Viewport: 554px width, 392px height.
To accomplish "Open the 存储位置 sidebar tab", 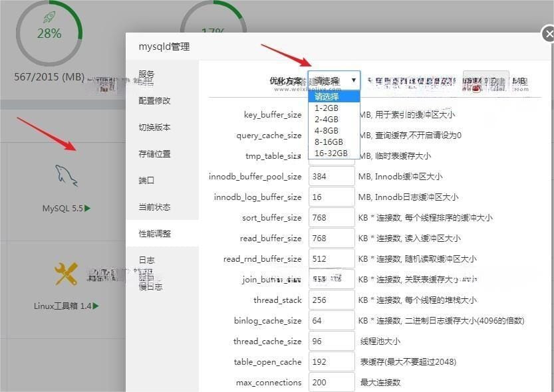I will 162,154.
